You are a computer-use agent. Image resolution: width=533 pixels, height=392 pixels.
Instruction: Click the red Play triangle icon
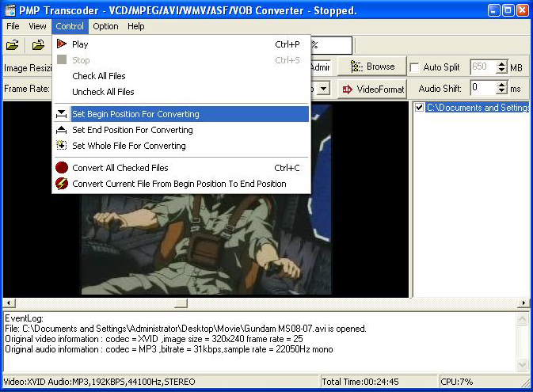tap(62, 44)
